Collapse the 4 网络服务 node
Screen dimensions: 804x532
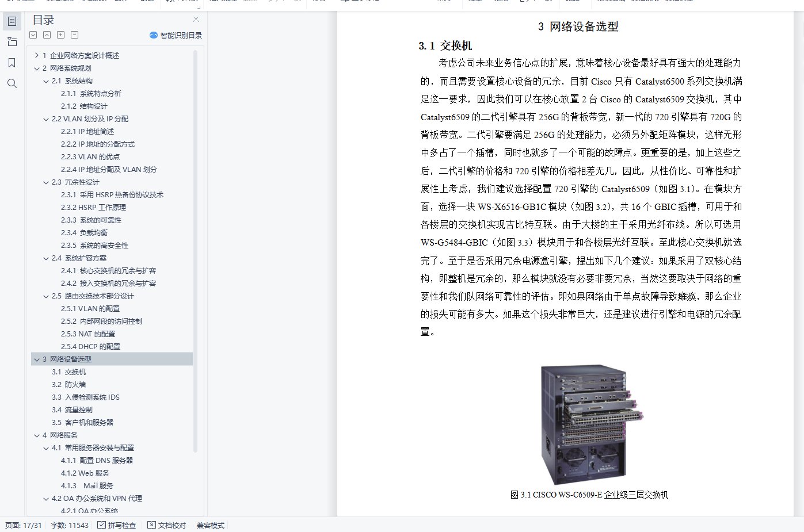pyautogui.click(x=37, y=435)
